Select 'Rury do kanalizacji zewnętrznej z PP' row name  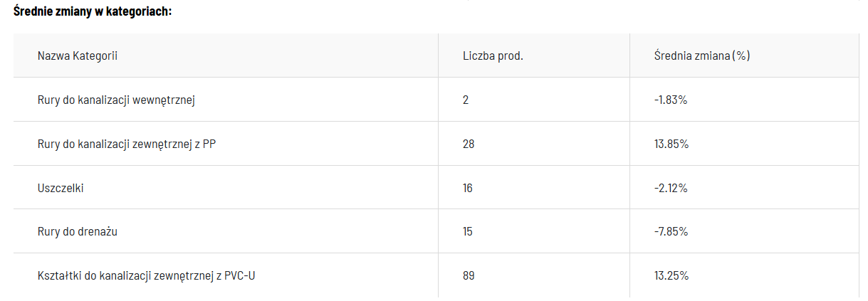[127, 144]
